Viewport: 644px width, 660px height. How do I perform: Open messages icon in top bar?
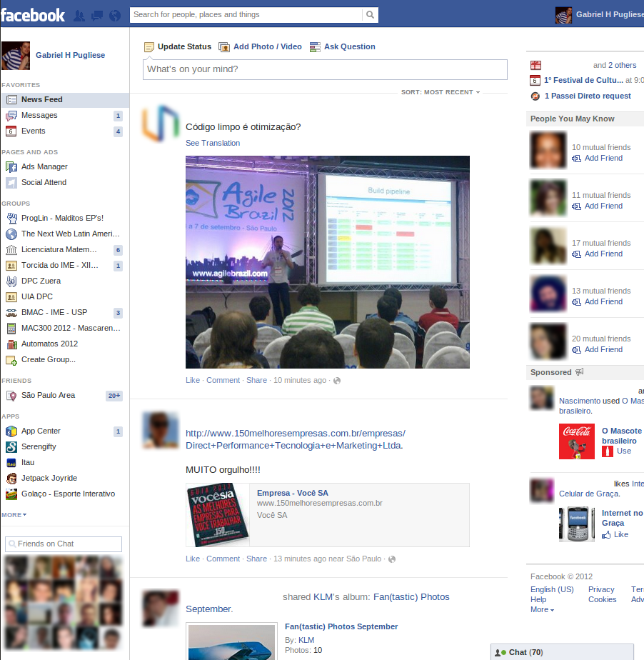coord(97,15)
